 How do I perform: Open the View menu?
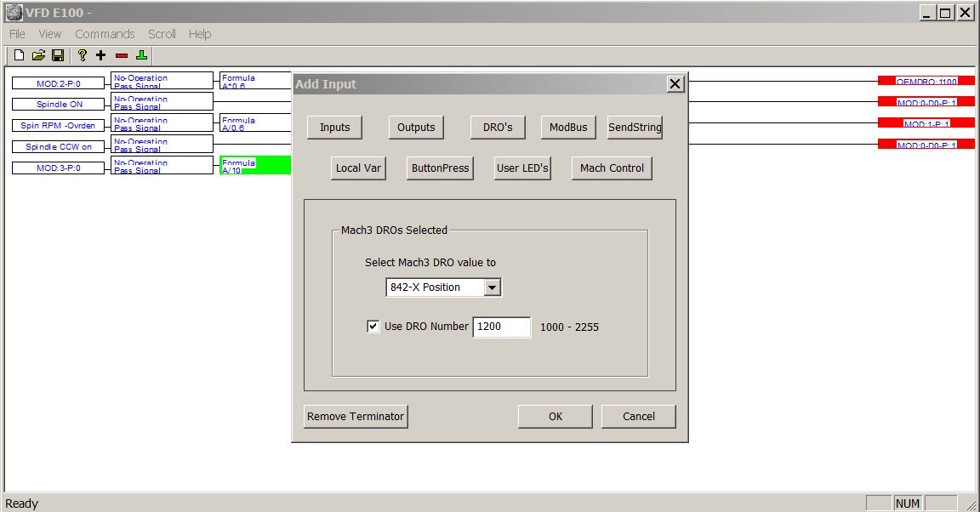tap(50, 34)
